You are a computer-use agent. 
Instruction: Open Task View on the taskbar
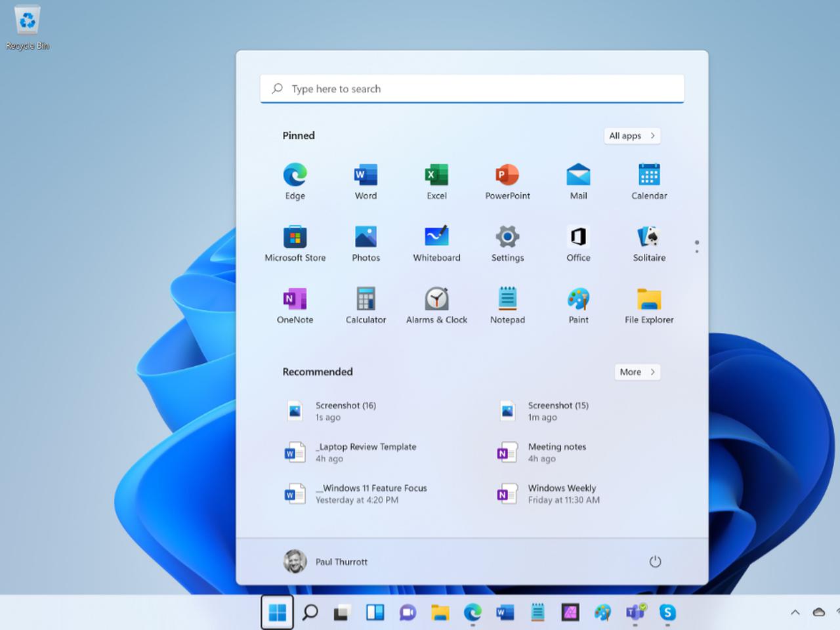click(x=342, y=612)
